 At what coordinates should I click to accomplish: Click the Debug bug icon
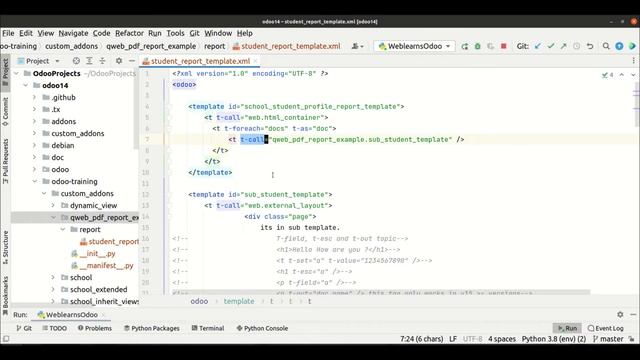478,47
